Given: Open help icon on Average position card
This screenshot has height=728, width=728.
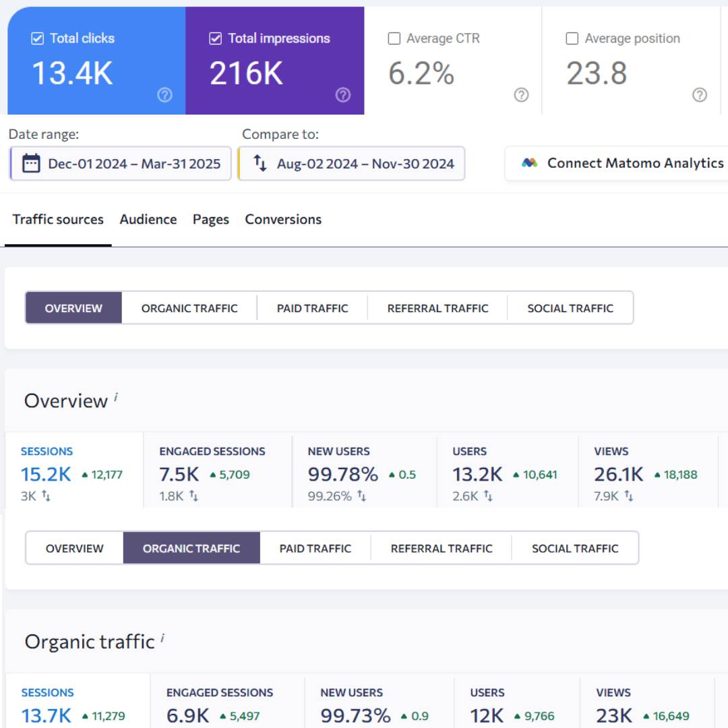Looking at the screenshot, I should 700,95.
